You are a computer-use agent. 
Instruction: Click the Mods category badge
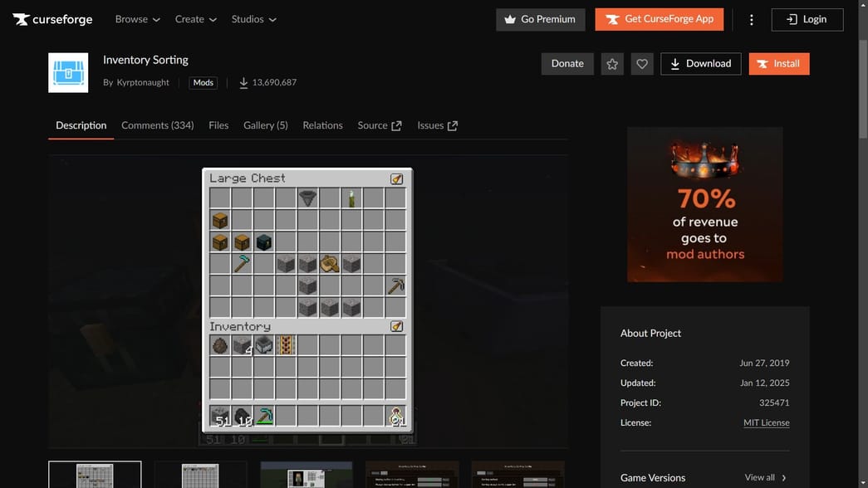(x=203, y=82)
